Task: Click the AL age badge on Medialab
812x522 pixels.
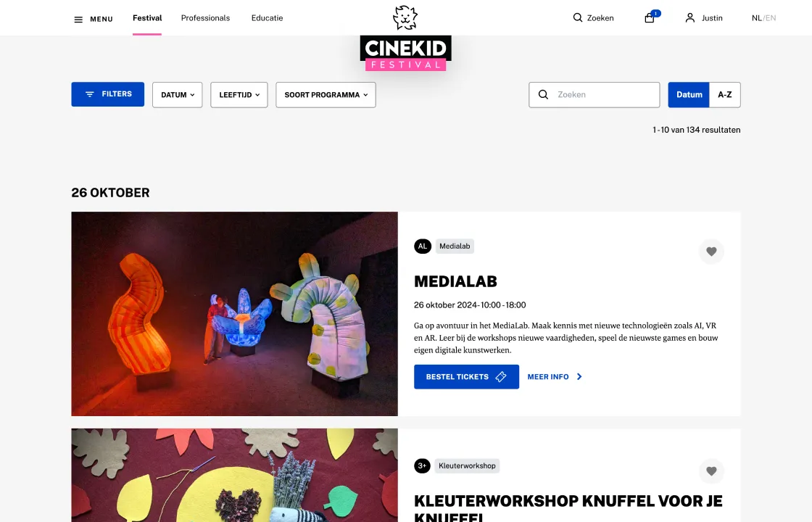Action: pos(423,246)
